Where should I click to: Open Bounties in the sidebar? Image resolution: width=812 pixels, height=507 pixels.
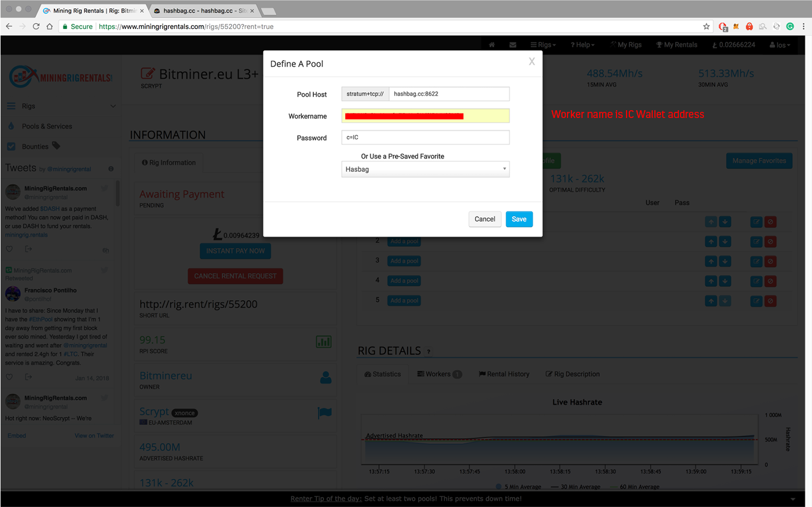[35, 146]
